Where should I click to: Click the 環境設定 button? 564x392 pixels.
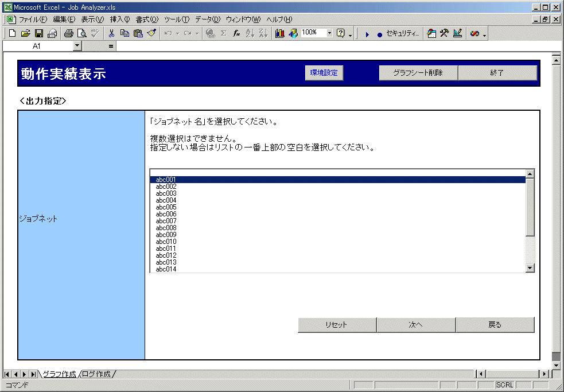324,73
